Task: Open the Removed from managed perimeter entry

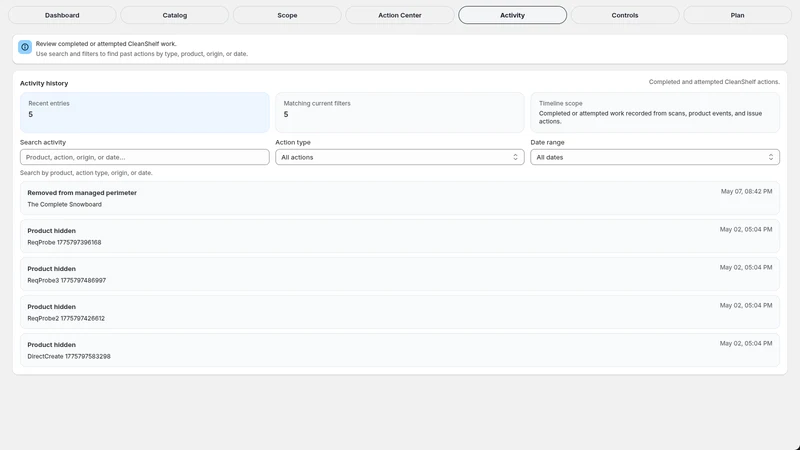Action: (399, 198)
